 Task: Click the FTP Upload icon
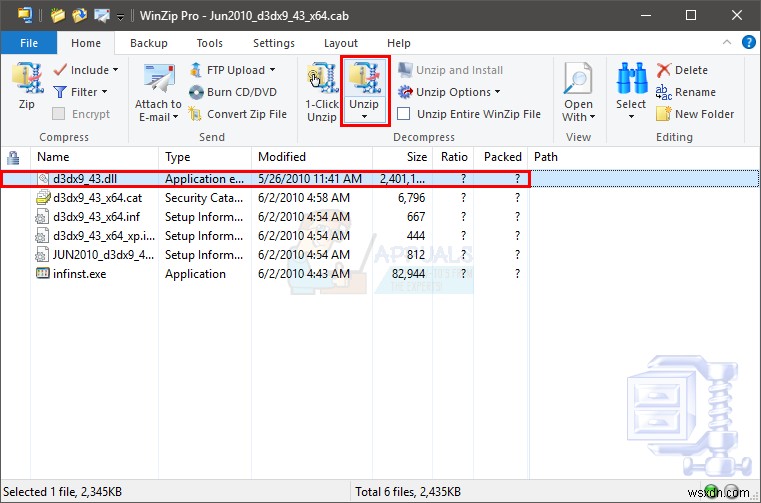(196, 70)
